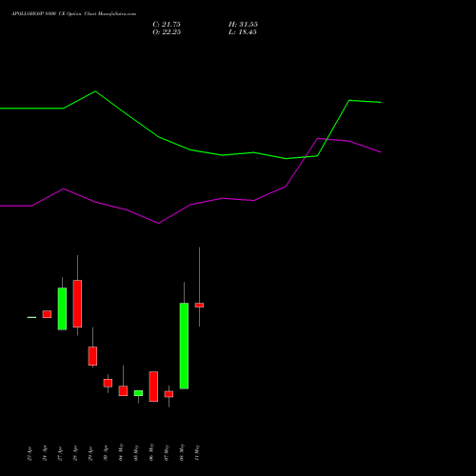This screenshot has height=476, width=476.
Task: Click the 29 Apr date label
Action: point(90,454)
